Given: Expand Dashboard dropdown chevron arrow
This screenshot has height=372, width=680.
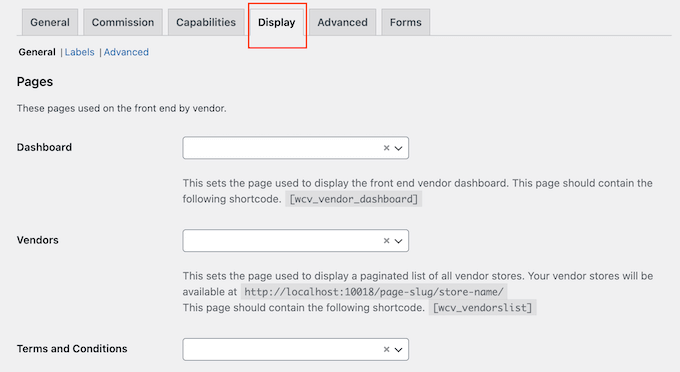Looking at the screenshot, I should 399,148.
